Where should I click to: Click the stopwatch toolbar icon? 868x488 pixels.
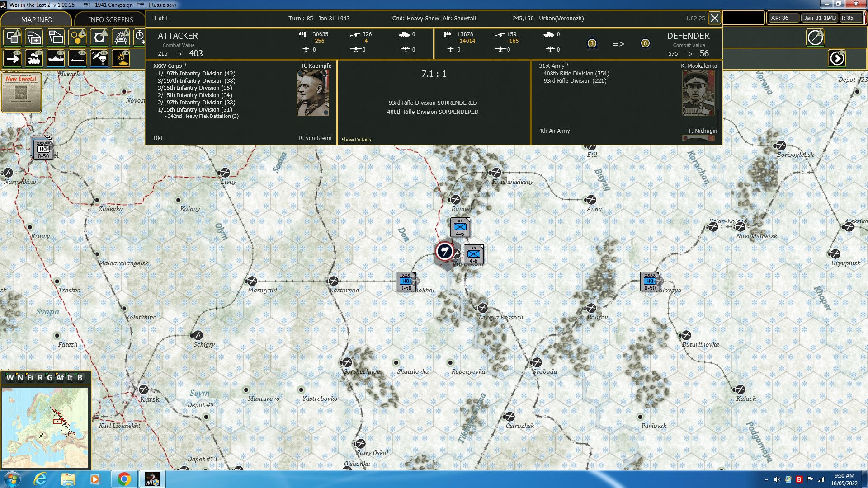[139, 38]
